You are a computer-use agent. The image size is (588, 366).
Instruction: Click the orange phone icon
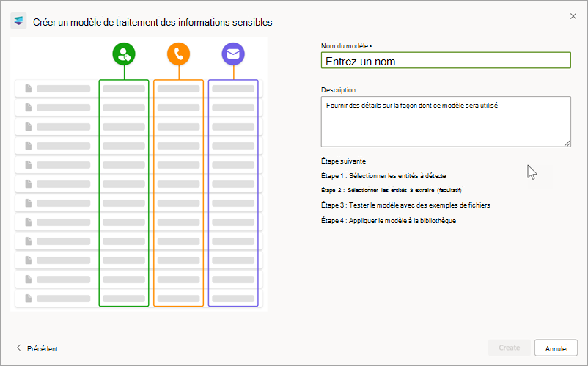(178, 54)
